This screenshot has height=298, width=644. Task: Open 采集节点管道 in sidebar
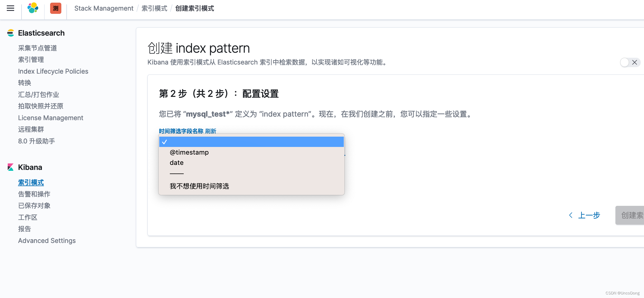pos(37,48)
